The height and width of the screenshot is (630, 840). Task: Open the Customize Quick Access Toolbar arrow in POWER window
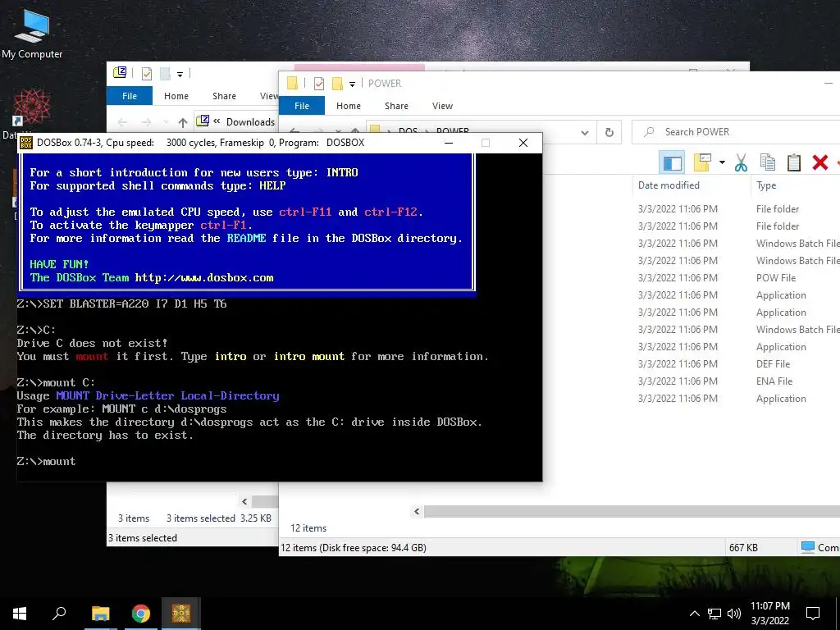352,84
